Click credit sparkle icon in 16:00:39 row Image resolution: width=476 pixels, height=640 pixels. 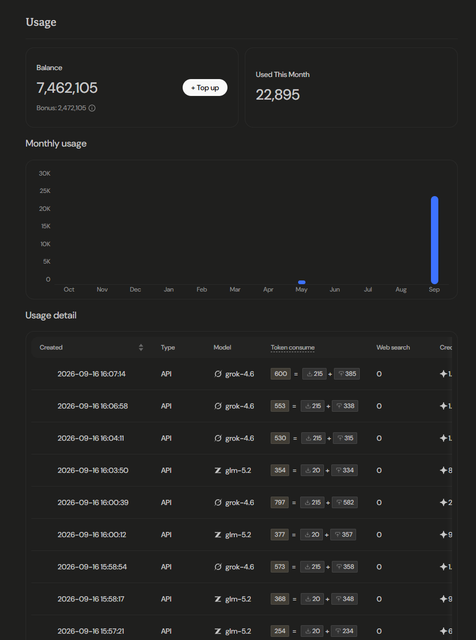(443, 502)
